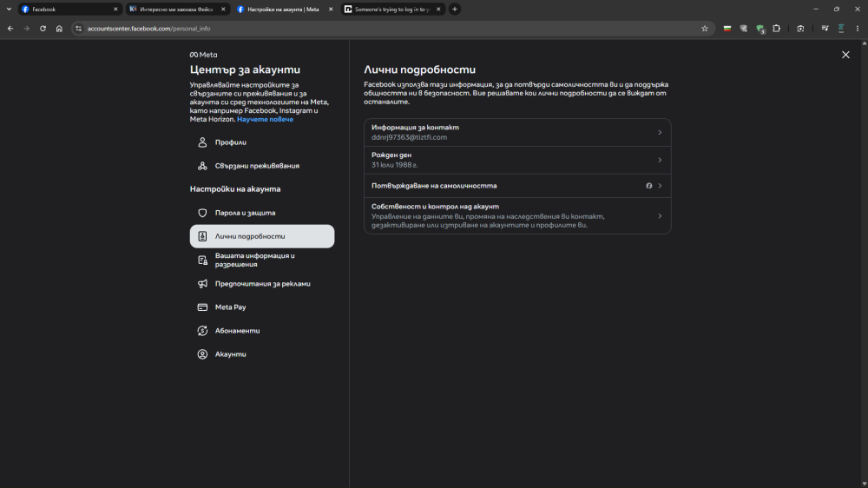868x488 pixels.
Task: Open the media control toolbar button
Action: click(x=825, y=29)
